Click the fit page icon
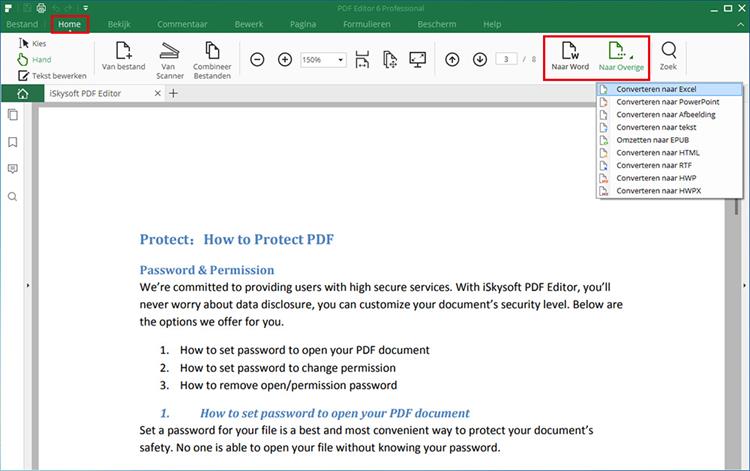This screenshot has height=471, width=750. pos(390,60)
